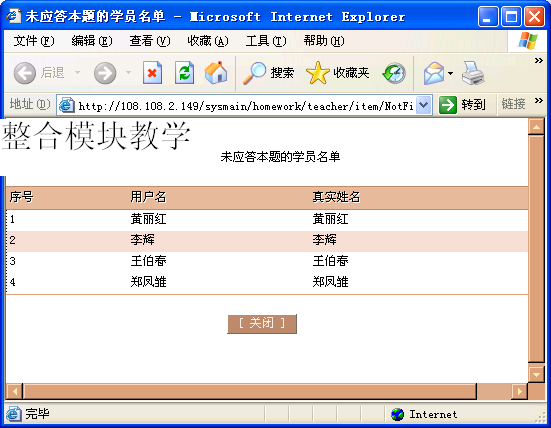
Task: Expand the Back button history dropdown arrow
Action: point(77,73)
